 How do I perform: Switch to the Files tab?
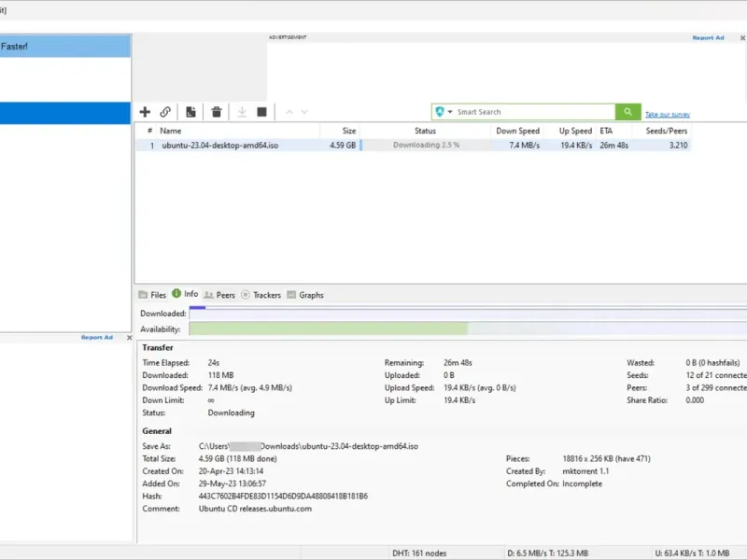click(x=152, y=295)
